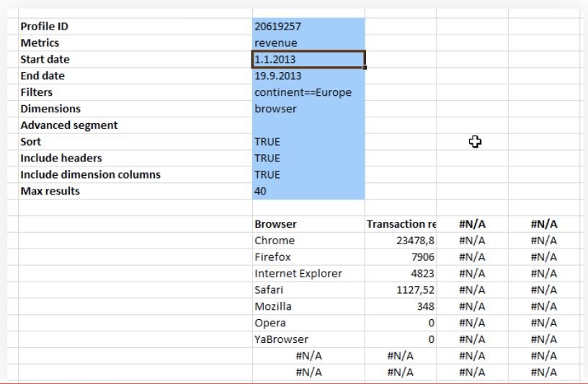588x384 pixels.
Task: Select the 'Browser' header cell
Action: [308, 224]
